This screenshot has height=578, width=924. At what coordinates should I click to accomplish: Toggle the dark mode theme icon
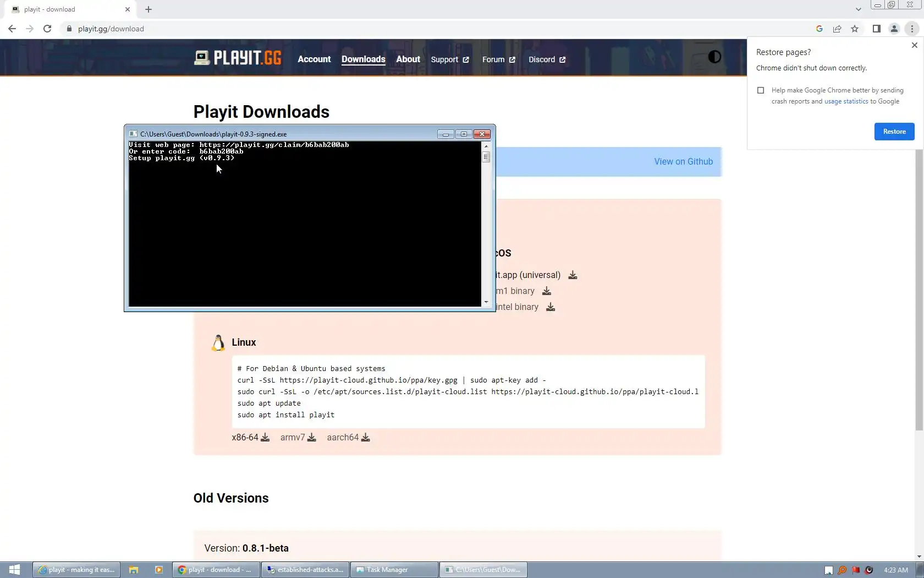tap(714, 57)
